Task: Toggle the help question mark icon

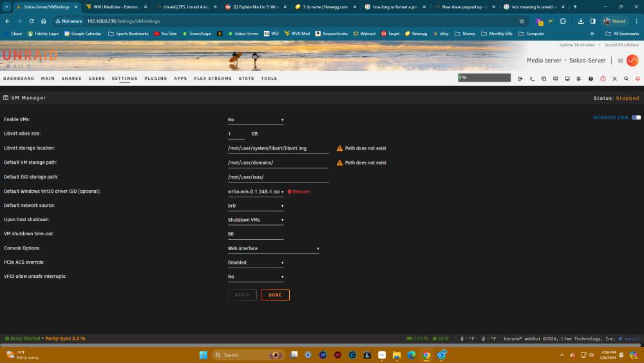Action: coord(591,79)
